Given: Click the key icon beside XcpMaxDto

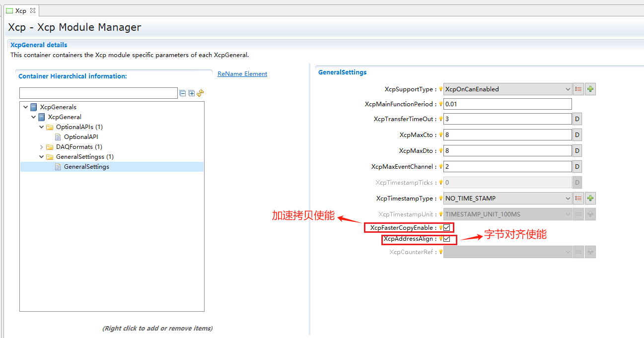Looking at the screenshot, I should point(440,150).
